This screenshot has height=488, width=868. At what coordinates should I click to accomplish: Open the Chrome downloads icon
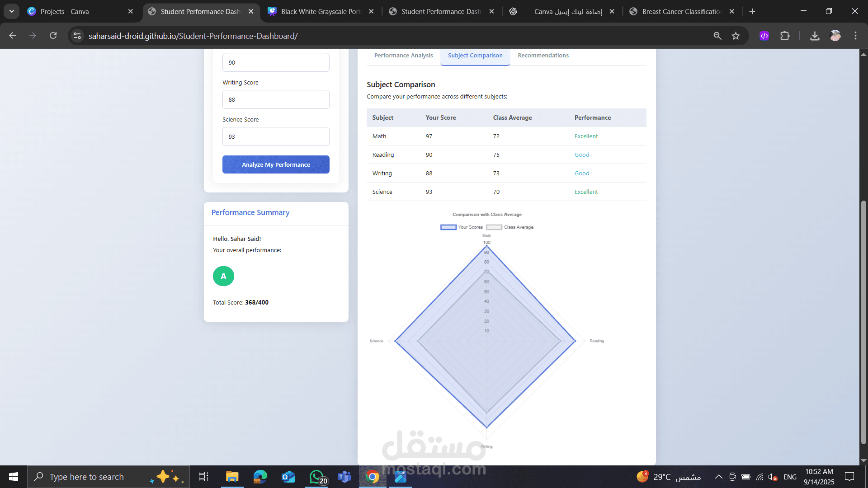(x=815, y=36)
